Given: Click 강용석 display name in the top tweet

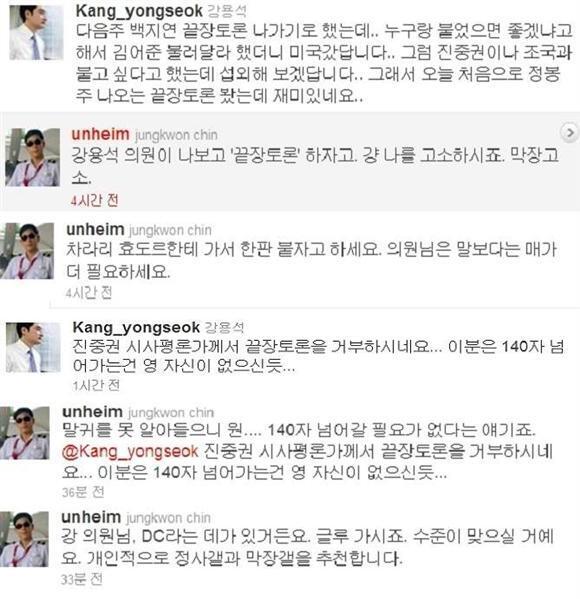Looking at the screenshot, I should pyautogui.click(x=225, y=11).
